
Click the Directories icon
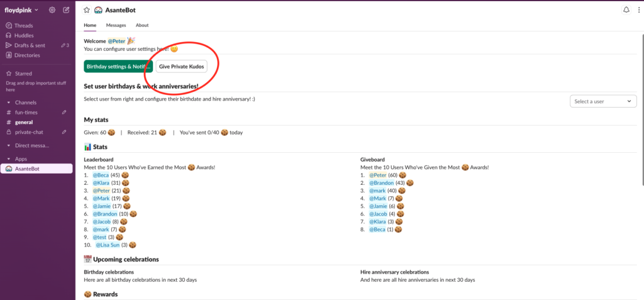tap(9, 55)
